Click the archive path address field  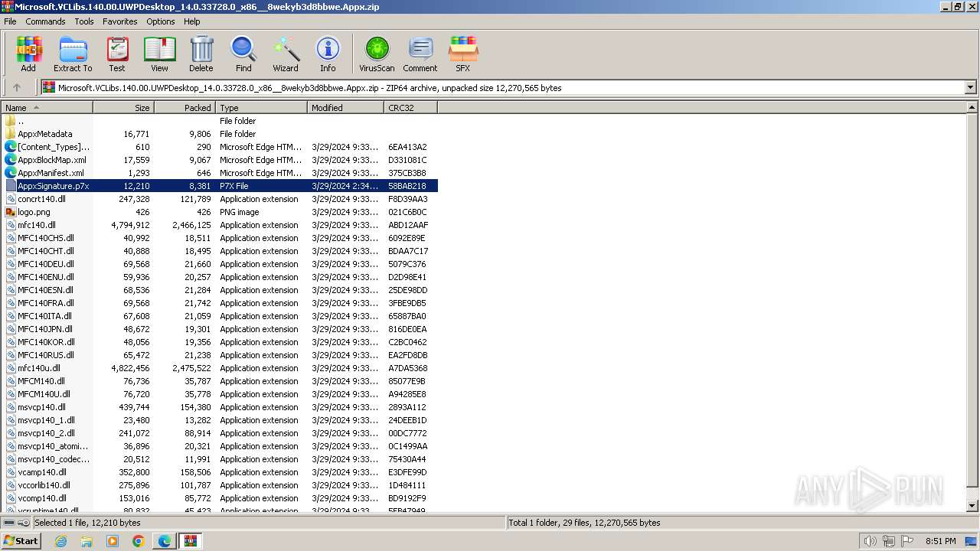[x=503, y=88]
